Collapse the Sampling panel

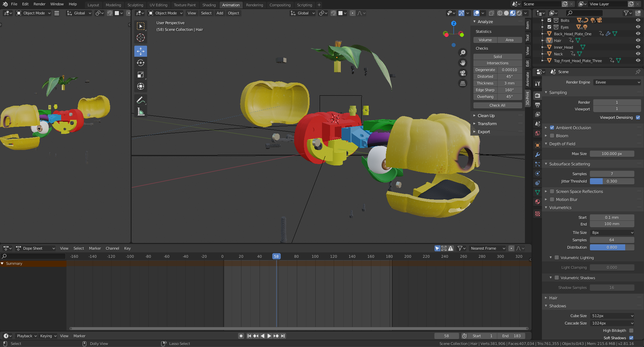tap(558, 92)
